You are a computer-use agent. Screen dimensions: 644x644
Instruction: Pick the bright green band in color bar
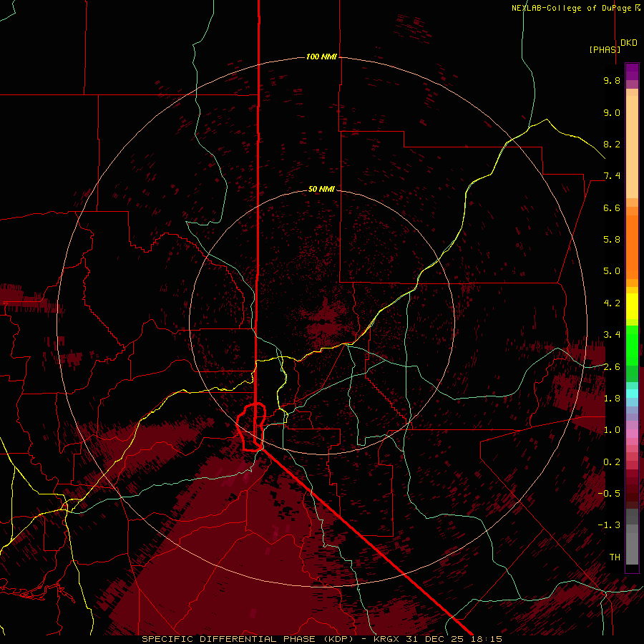point(632,345)
